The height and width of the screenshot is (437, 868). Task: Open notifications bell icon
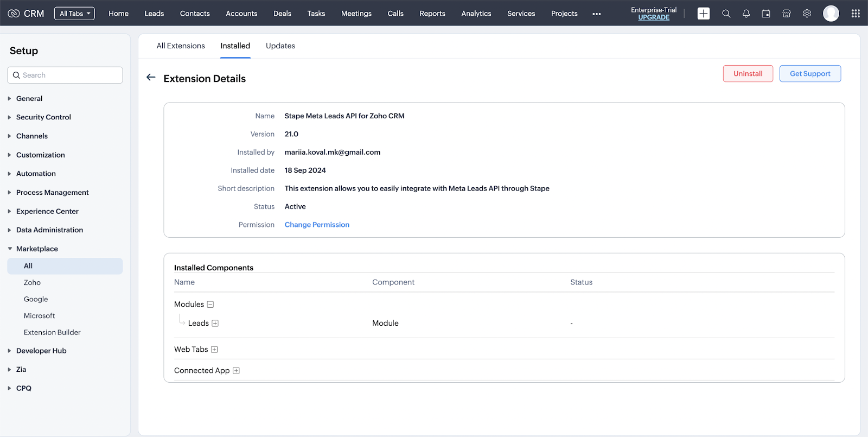(x=746, y=14)
